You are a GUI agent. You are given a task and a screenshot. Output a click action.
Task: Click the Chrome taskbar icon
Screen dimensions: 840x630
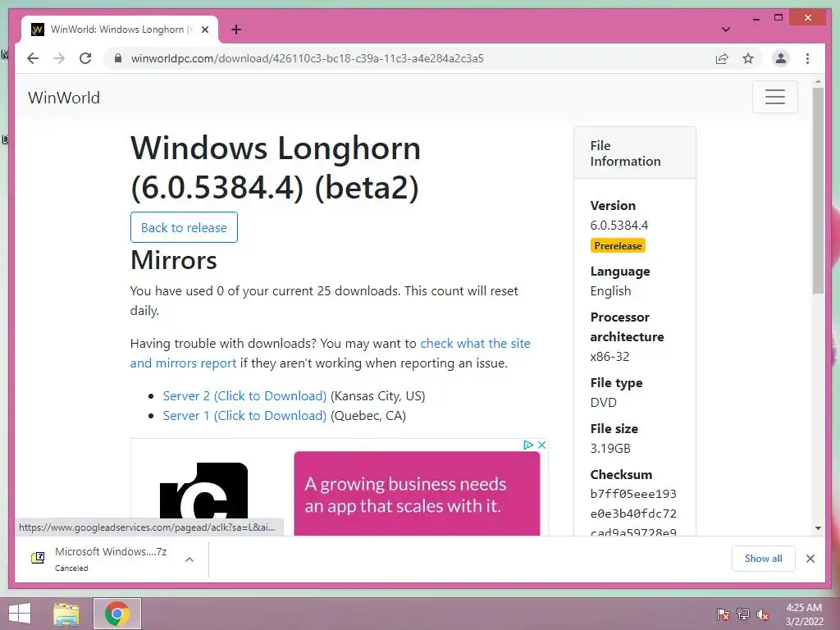point(116,614)
